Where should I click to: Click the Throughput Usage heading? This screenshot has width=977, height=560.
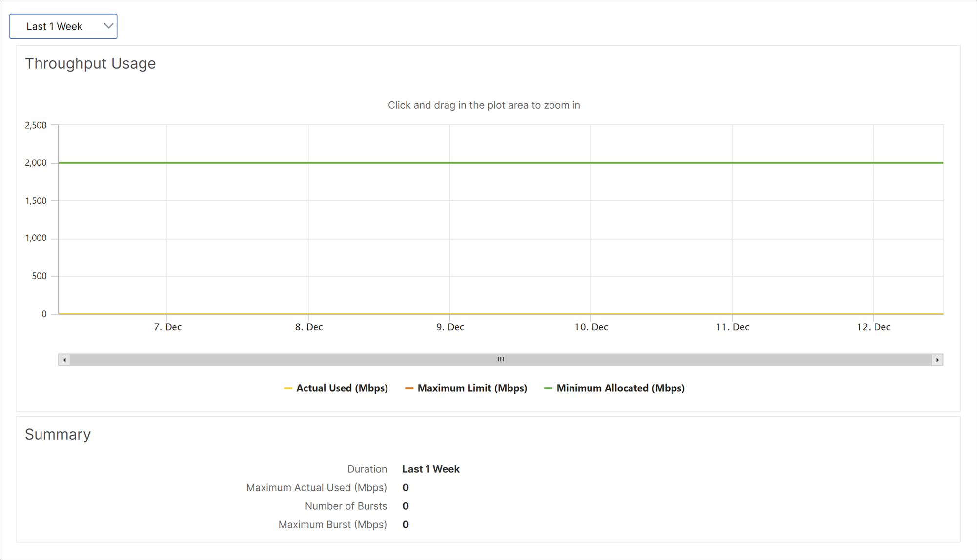(90, 64)
